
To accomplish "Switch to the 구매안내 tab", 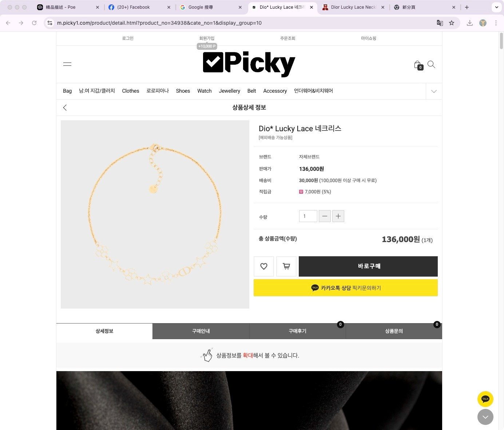I will [x=201, y=331].
